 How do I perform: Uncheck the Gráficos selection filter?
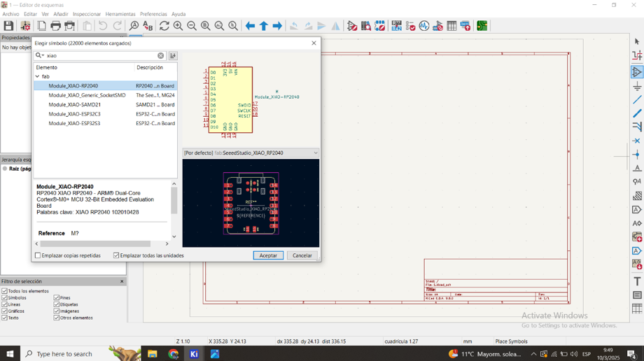pyautogui.click(x=4, y=311)
